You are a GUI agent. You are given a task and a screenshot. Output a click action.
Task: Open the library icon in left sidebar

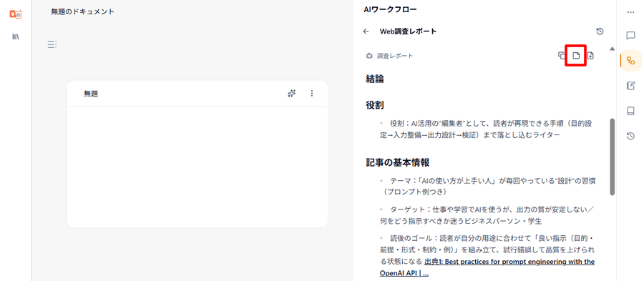pyautogui.click(x=16, y=36)
